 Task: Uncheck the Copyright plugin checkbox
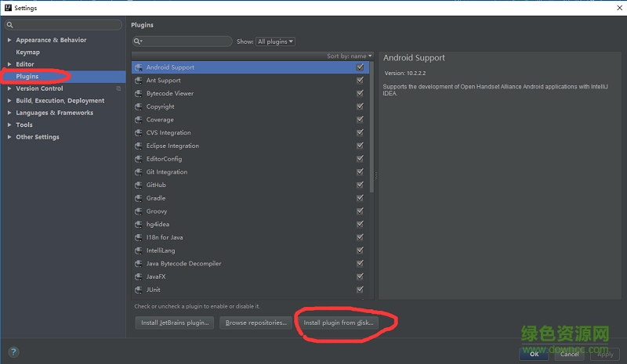[360, 106]
